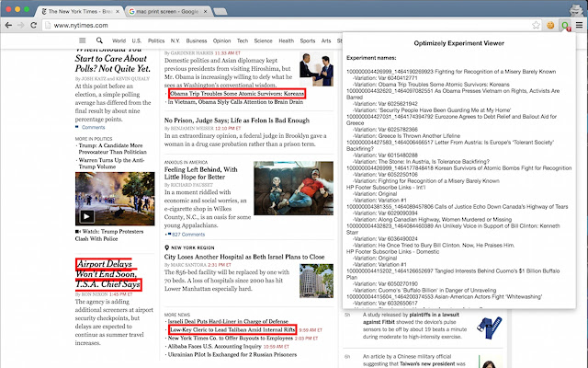Open Israeli Deal Puts Hard-Liner headline
This screenshot has width=588, height=368.
click(228, 321)
